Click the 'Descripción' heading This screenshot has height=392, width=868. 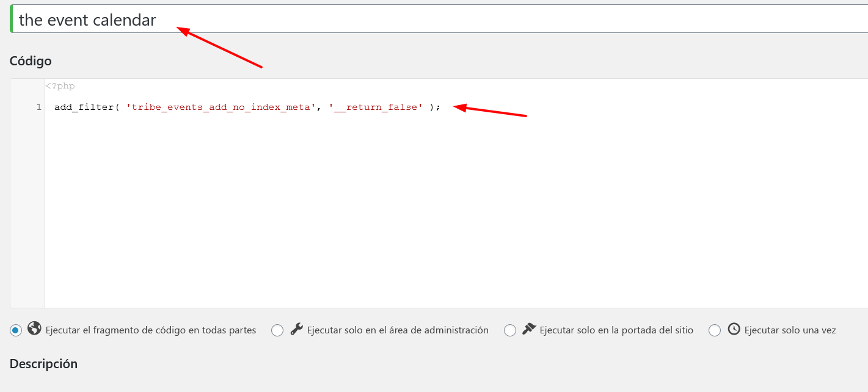click(x=43, y=364)
